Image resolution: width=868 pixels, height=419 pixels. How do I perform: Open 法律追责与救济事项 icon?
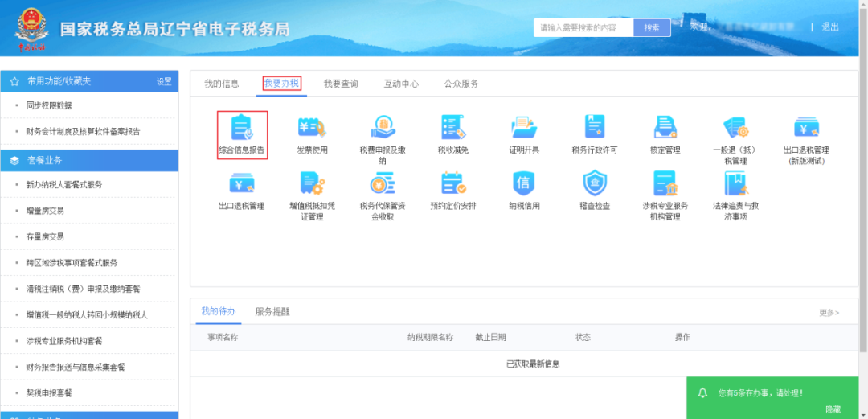[735, 184]
